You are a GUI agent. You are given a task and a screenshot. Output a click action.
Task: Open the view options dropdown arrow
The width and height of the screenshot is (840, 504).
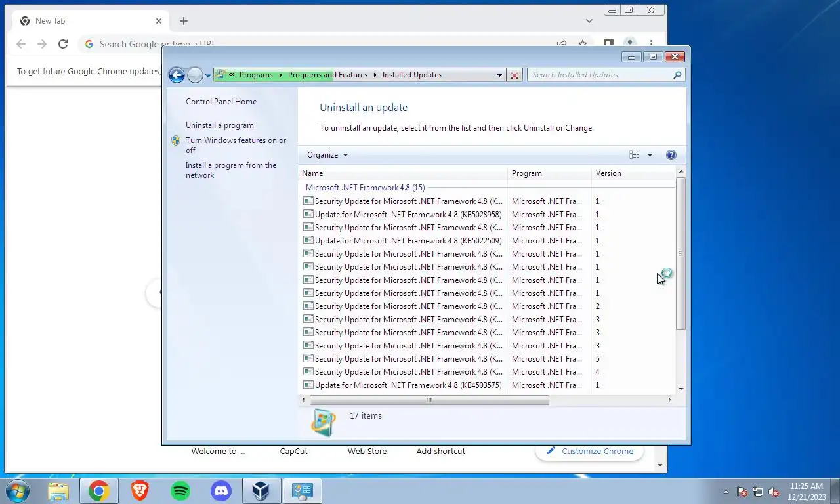pos(650,155)
